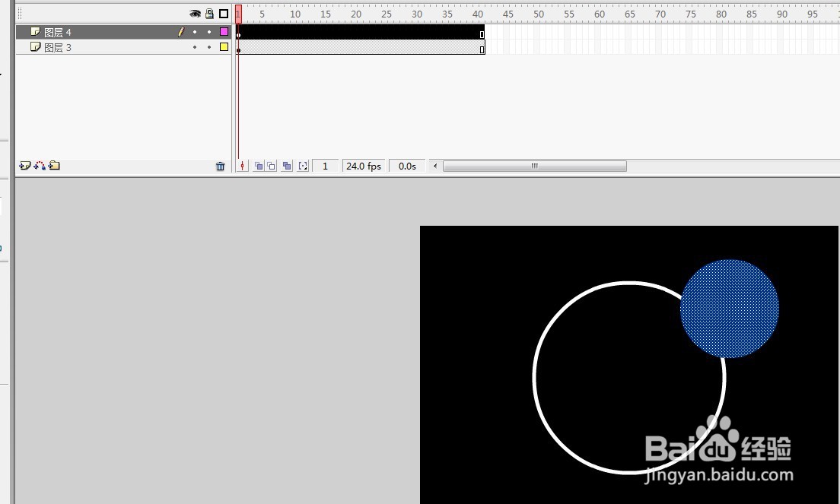Click the page icon of 图层 3
Image resolution: width=840 pixels, height=504 pixels.
(35, 47)
